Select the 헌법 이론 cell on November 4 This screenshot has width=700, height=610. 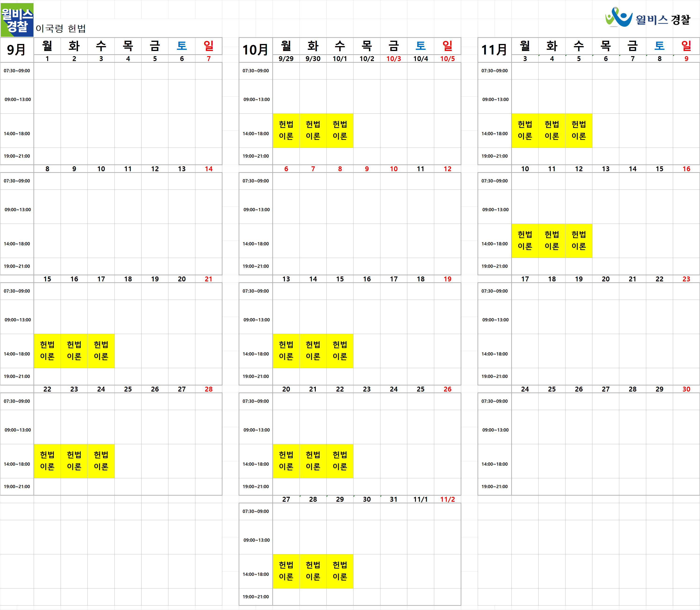[552, 130]
